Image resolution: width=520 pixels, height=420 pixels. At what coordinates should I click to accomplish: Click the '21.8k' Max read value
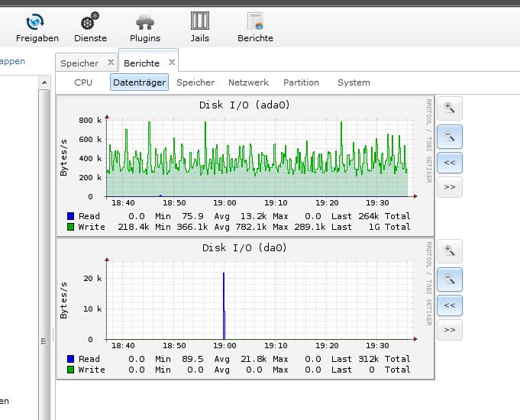(254, 359)
